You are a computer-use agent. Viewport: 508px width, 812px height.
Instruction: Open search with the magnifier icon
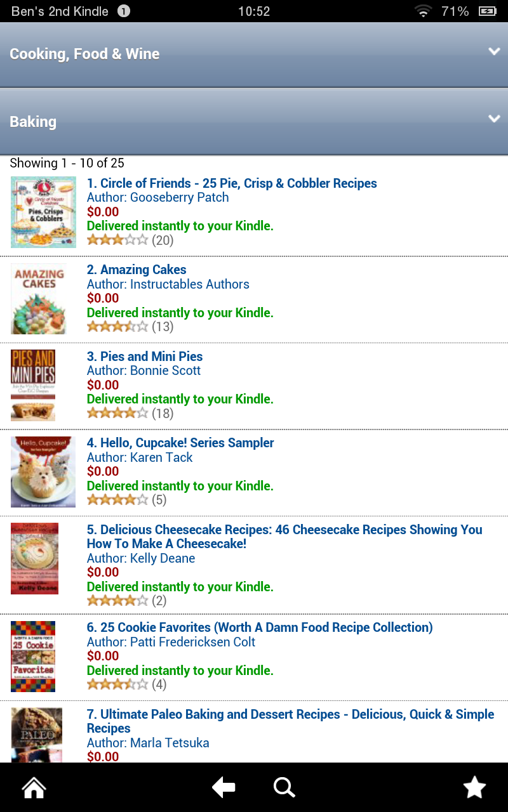pos(284,788)
